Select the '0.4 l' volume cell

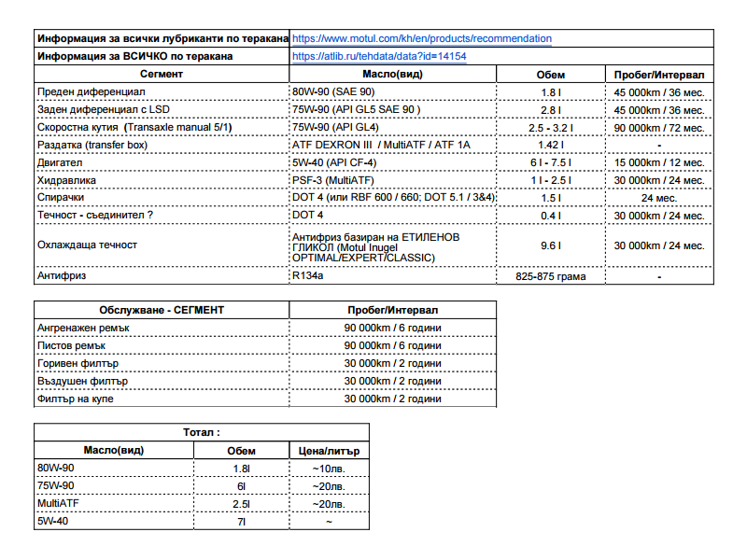pos(551,216)
